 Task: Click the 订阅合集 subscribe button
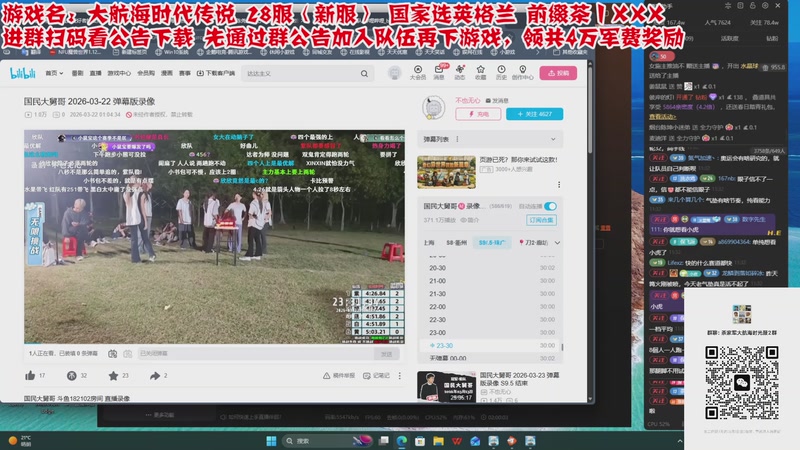[541, 220]
